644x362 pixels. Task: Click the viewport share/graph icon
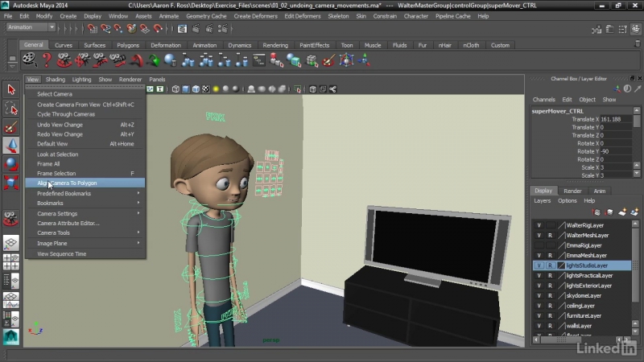(333, 89)
